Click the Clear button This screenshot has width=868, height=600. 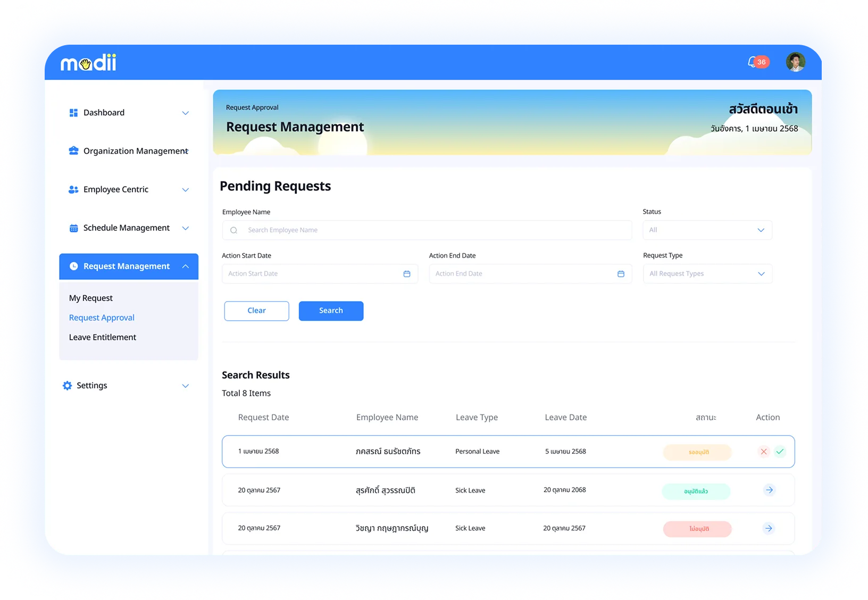coord(256,311)
